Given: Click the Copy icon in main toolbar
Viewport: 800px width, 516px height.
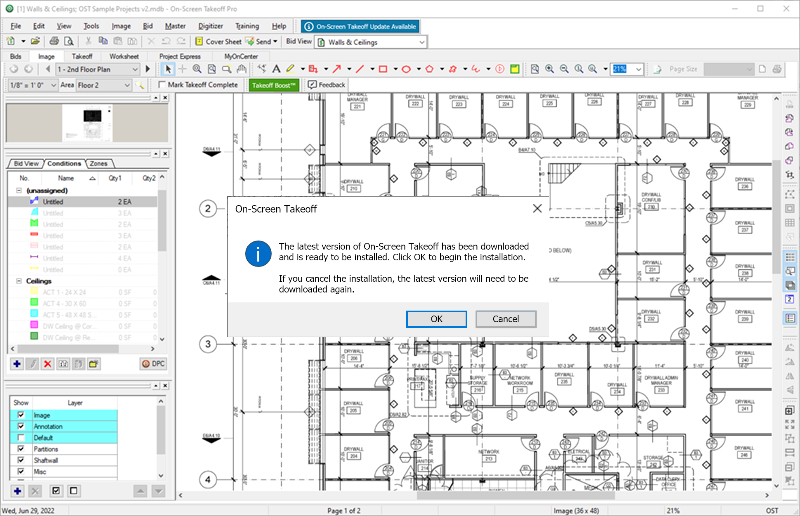Looking at the screenshot, I should point(103,41).
